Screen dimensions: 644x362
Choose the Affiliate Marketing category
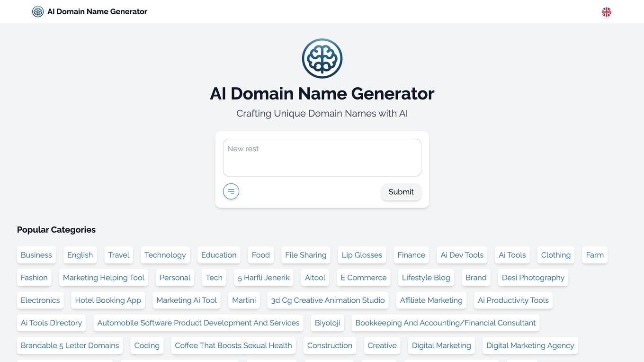click(431, 300)
